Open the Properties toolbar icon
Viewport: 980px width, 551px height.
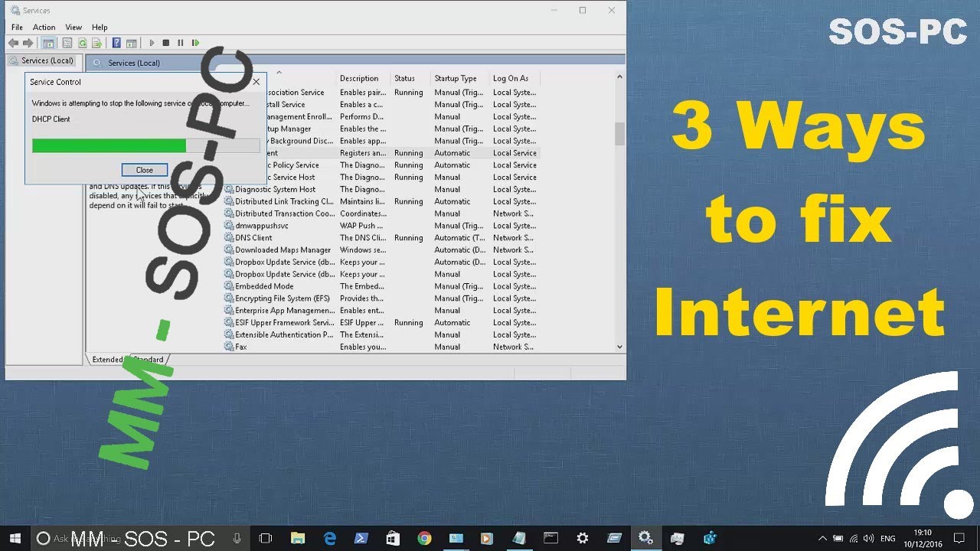[x=67, y=43]
